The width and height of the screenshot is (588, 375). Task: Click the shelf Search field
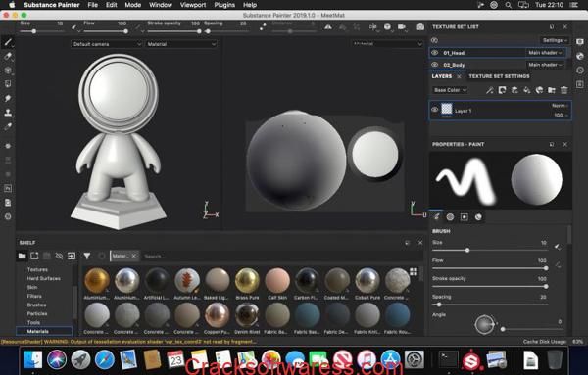(x=281, y=257)
